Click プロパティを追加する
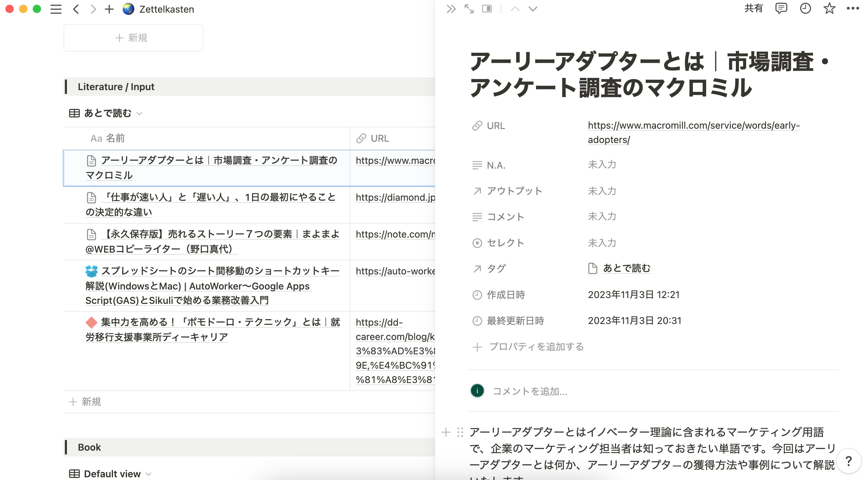The height and width of the screenshot is (480, 868). [x=528, y=347]
